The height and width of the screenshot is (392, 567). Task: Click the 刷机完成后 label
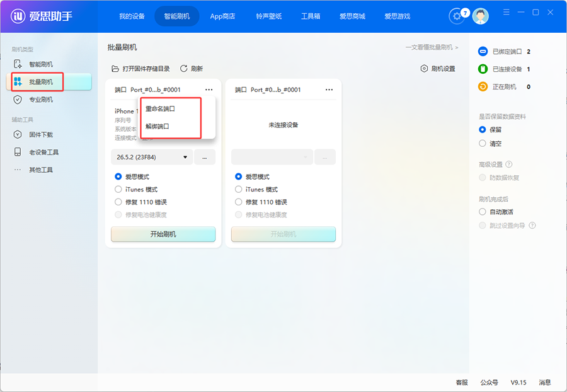pyautogui.click(x=493, y=199)
